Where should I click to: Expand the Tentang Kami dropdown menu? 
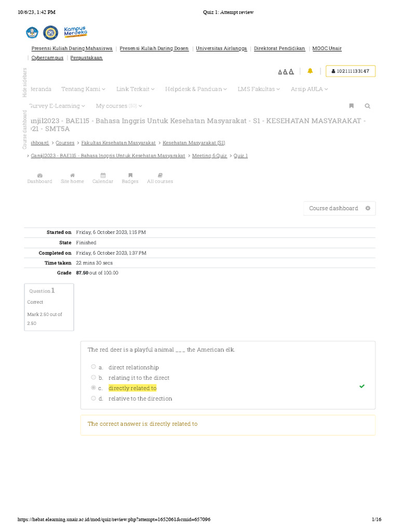(x=83, y=89)
